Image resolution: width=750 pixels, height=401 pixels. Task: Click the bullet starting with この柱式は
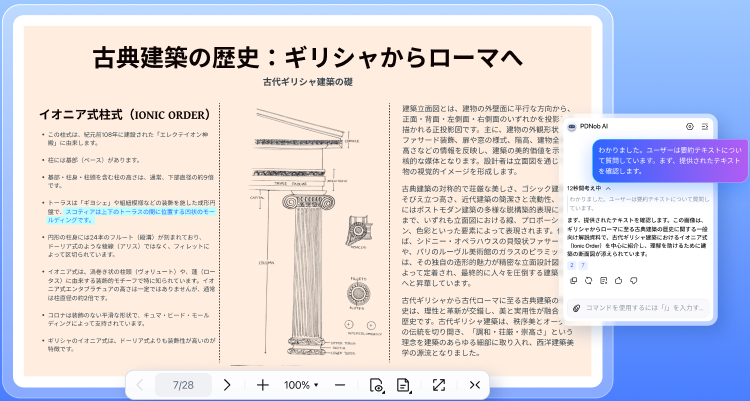(x=128, y=139)
